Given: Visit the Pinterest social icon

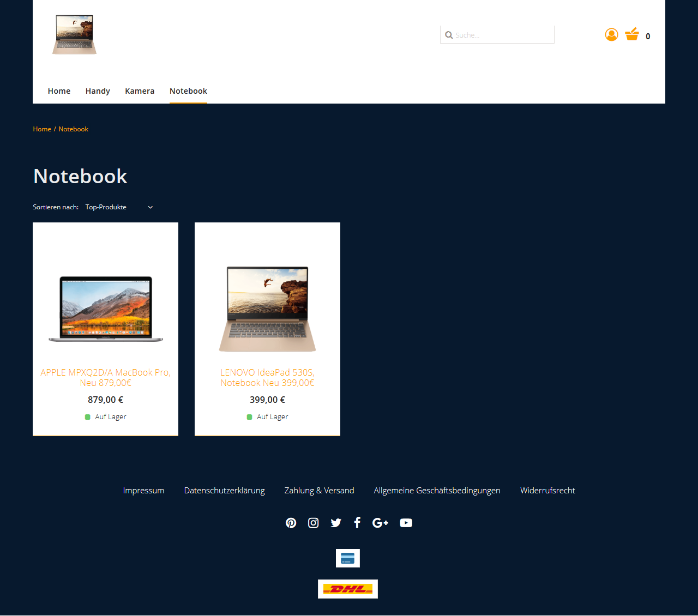Looking at the screenshot, I should coord(291,523).
